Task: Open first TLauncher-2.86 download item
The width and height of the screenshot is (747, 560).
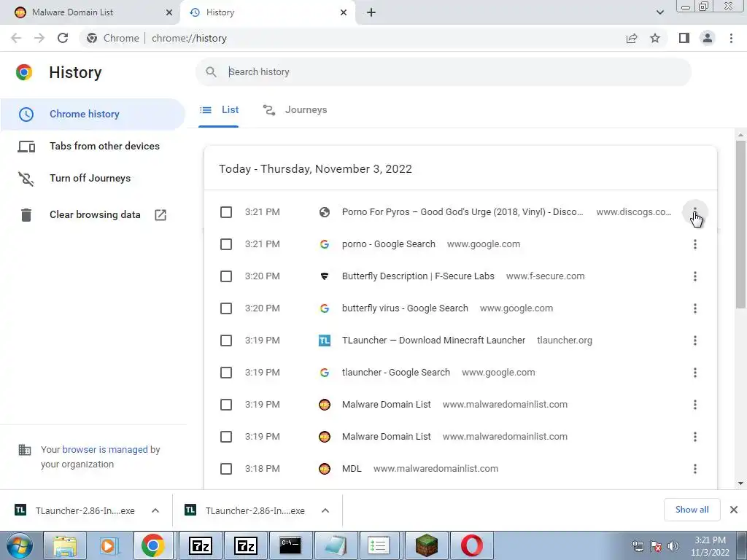Action: coord(74,510)
